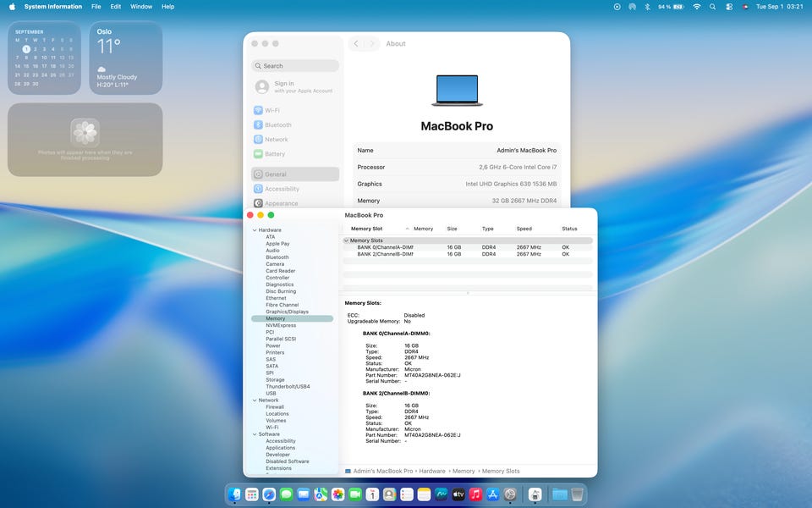Click the Search field in System Settings

(295, 66)
